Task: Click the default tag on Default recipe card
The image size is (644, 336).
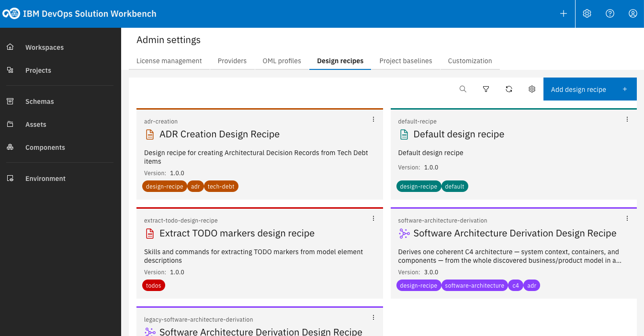Action: point(455,187)
